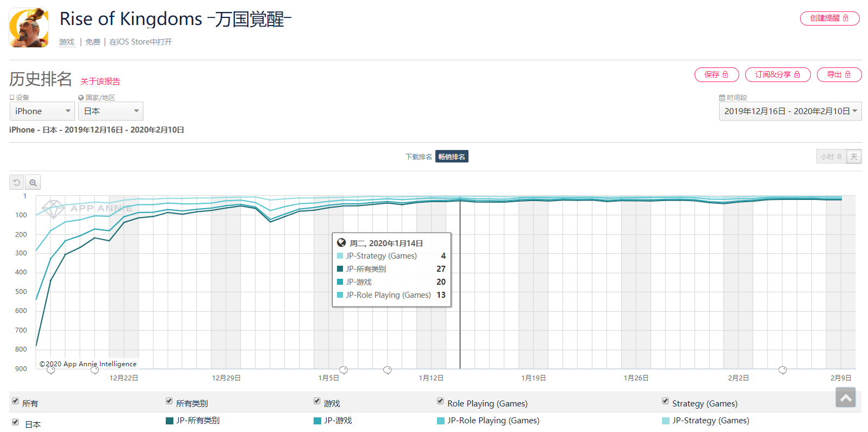This screenshot has width=868, height=432.
Task: Open the 游戏 category link
Action: click(67, 42)
